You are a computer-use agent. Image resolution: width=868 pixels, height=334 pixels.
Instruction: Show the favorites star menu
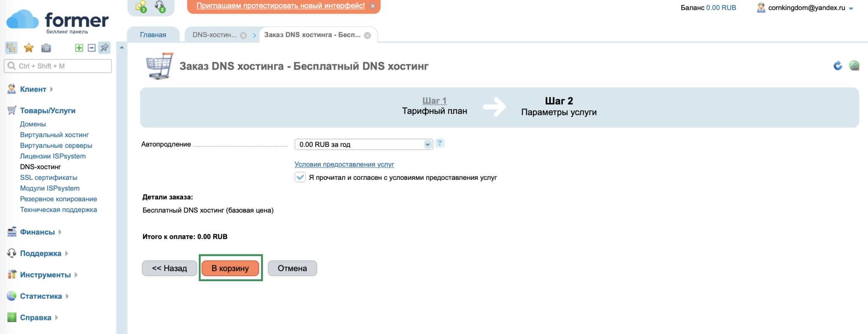[29, 48]
